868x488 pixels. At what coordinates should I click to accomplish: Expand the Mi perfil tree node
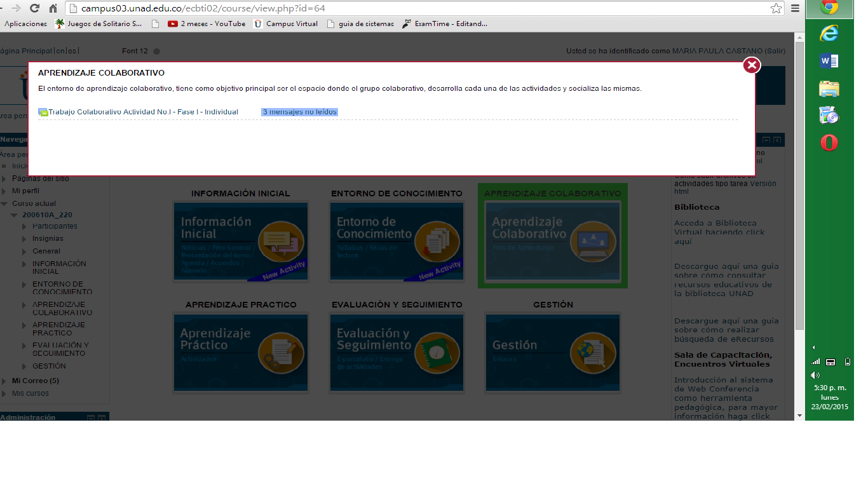coord(4,191)
